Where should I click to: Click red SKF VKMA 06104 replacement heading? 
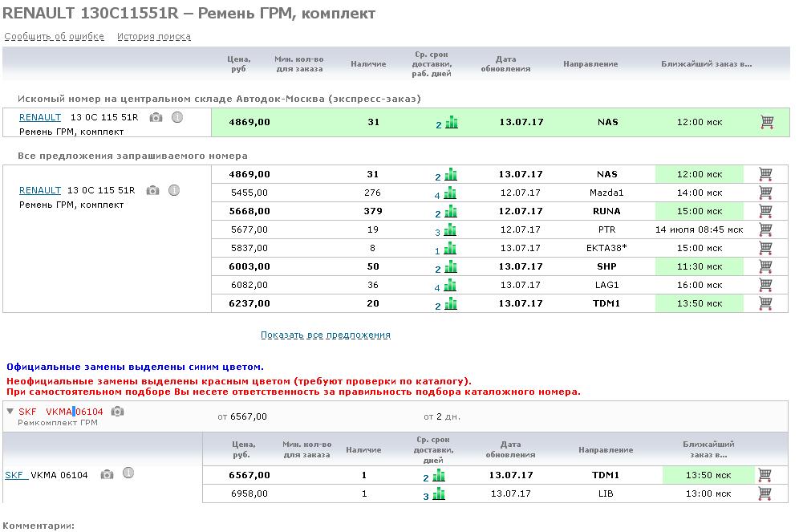click(61, 412)
